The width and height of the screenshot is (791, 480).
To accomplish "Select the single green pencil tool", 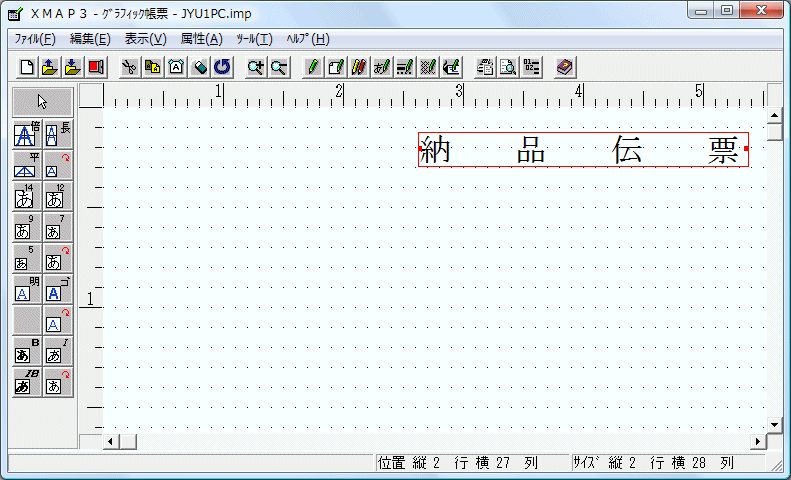I will pos(313,67).
